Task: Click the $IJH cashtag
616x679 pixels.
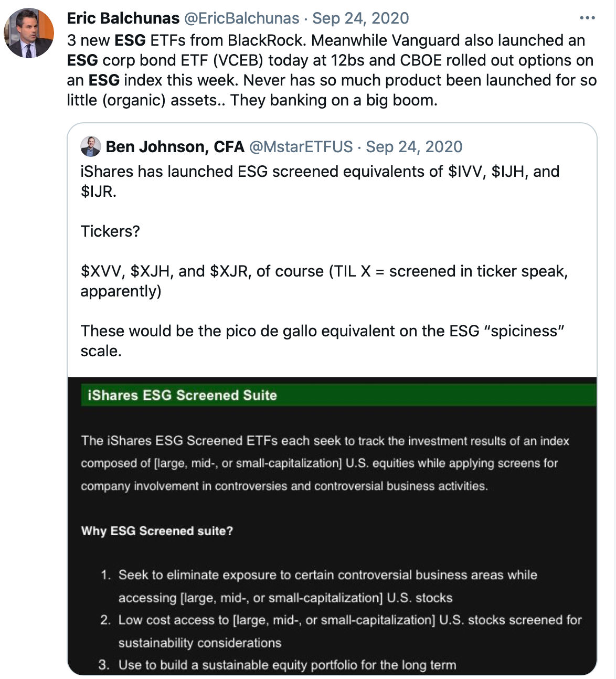Action: coord(509,172)
